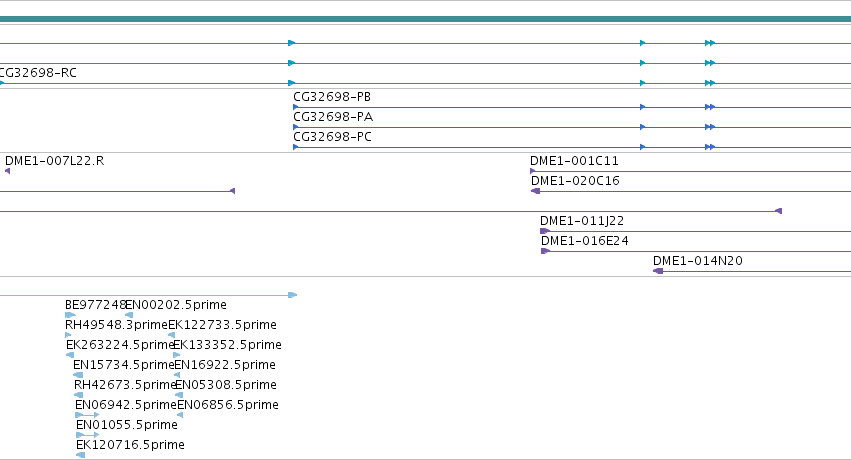
Task: Select the RH49548.3prime EST label
Action: pyautogui.click(x=116, y=325)
